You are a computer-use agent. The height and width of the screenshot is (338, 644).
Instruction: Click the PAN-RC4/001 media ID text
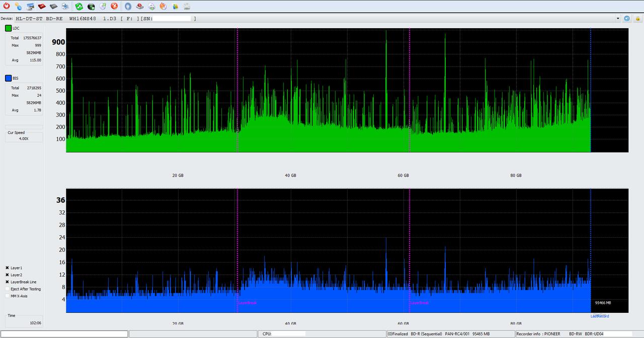457,334
